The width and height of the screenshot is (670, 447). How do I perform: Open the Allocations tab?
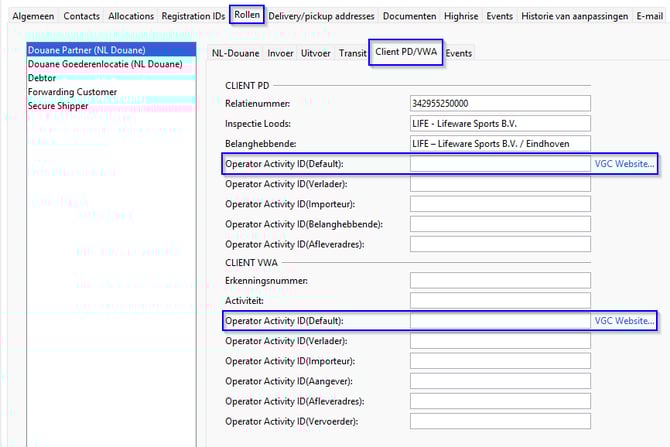pyautogui.click(x=131, y=16)
